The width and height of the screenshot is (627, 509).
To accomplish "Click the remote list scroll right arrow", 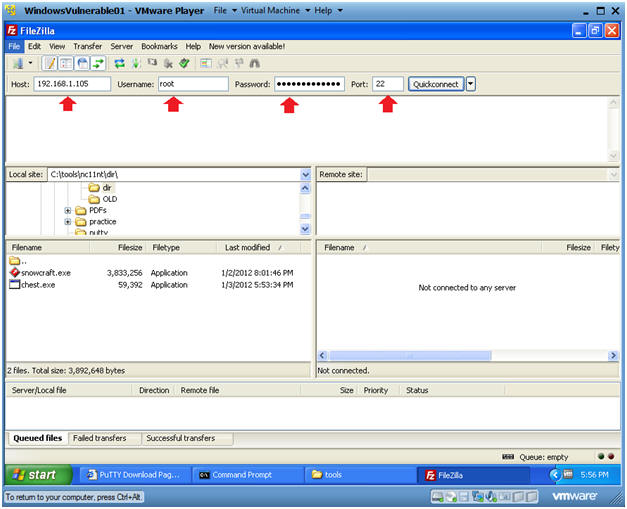I will click(613, 355).
